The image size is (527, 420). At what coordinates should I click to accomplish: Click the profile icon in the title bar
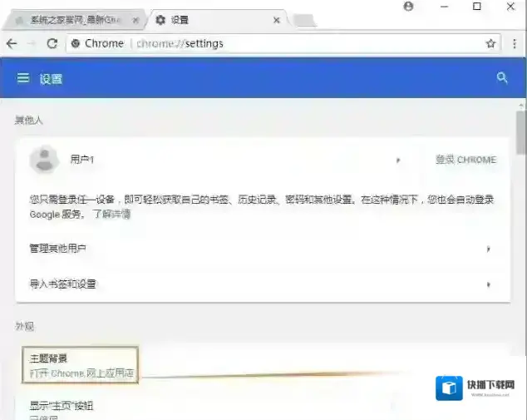coord(408,7)
